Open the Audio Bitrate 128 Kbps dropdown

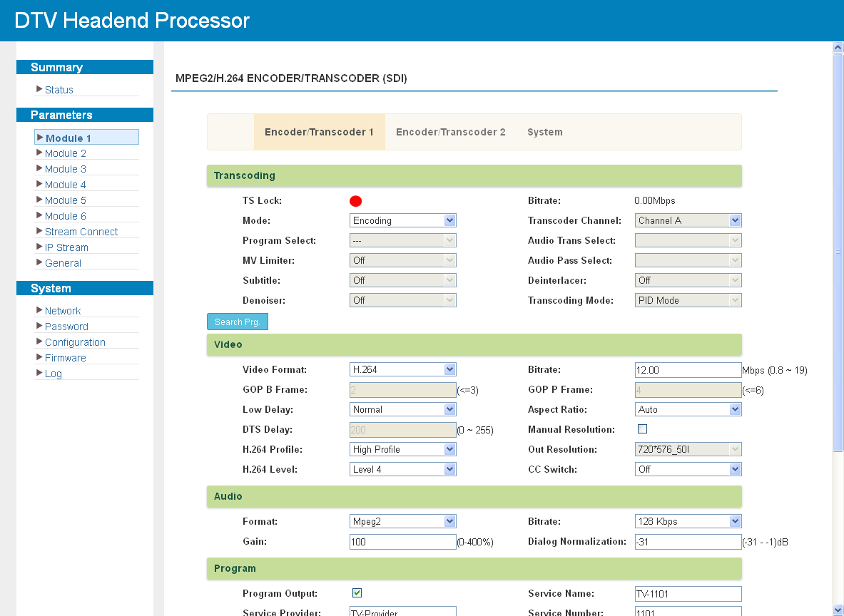point(688,521)
